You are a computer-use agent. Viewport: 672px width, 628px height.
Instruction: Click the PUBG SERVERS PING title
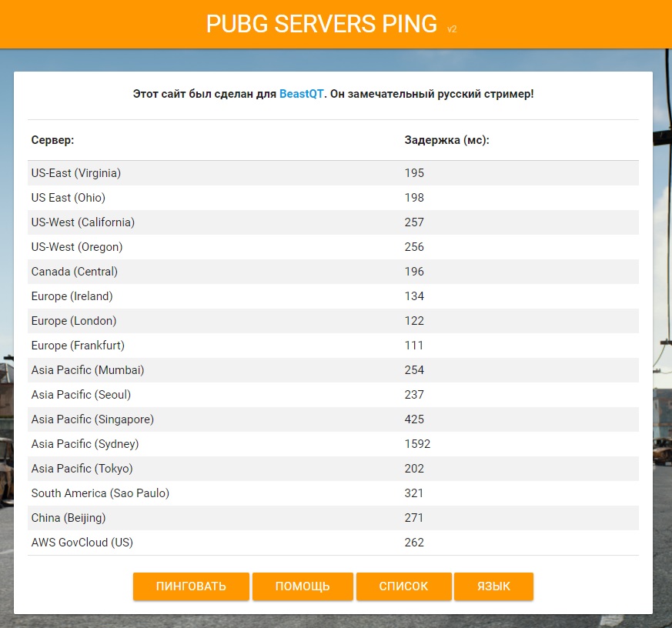pos(322,24)
